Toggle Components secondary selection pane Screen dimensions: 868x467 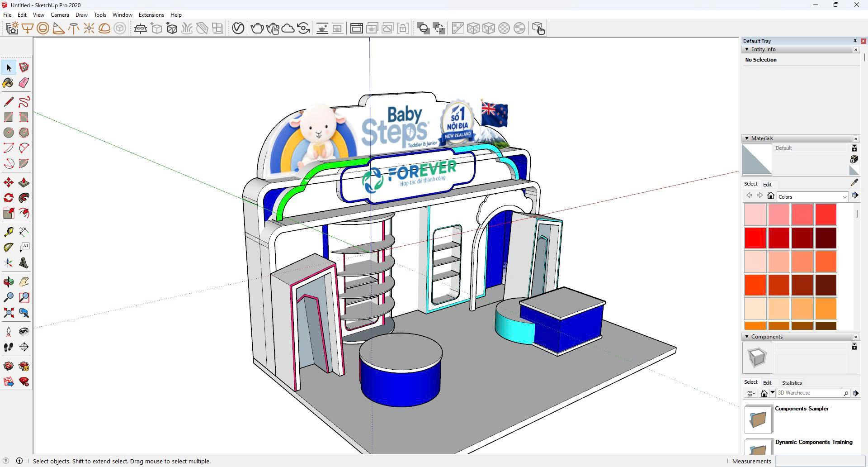pos(854,347)
